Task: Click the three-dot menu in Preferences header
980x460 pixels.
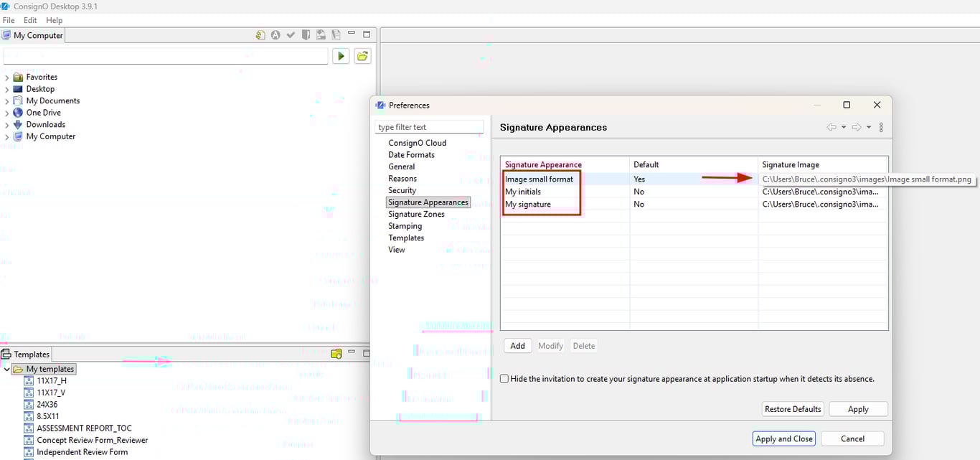Action: [x=881, y=127]
